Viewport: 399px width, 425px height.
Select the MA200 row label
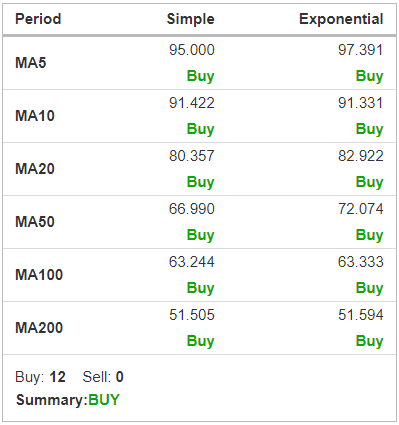(39, 328)
